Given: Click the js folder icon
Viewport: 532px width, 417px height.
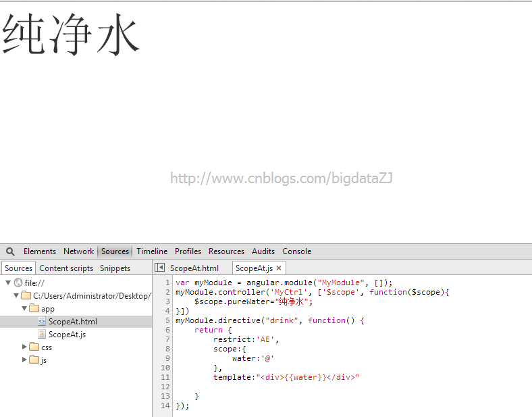Looking at the screenshot, I should [34, 360].
